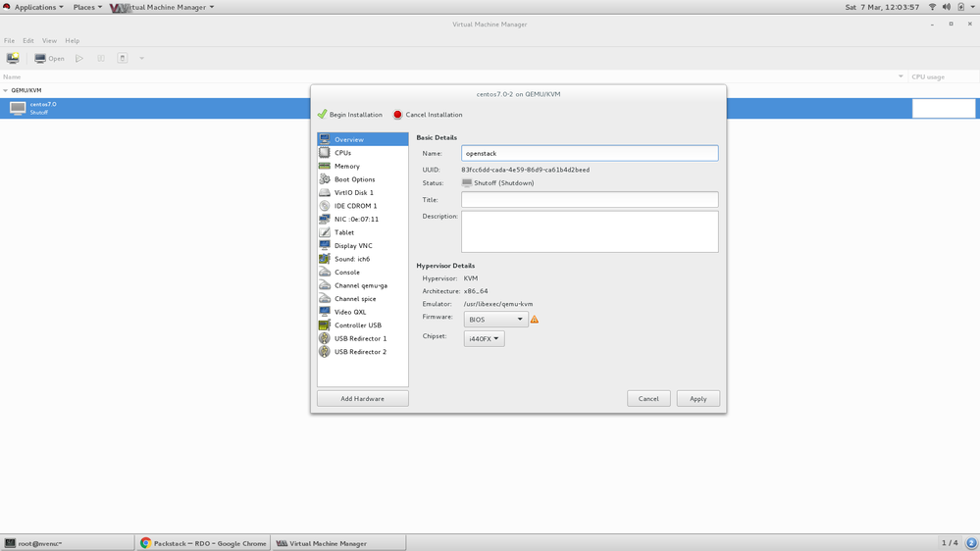980x551 pixels.
Task: Open the Firmware BIOS dropdown
Action: (x=495, y=320)
